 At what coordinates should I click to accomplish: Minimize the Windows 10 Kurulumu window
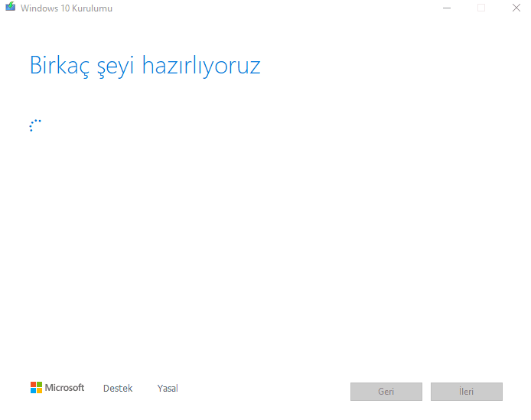click(x=446, y=8)
